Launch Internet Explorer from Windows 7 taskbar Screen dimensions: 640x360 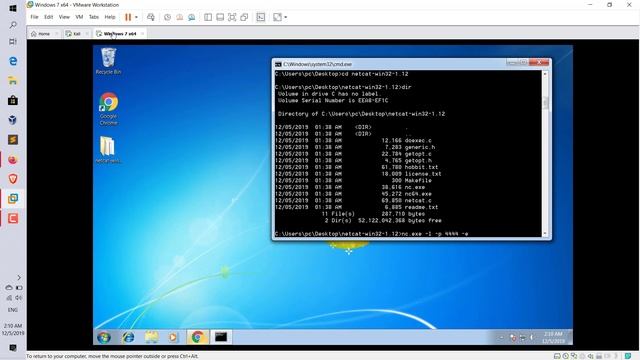point(128,337)
